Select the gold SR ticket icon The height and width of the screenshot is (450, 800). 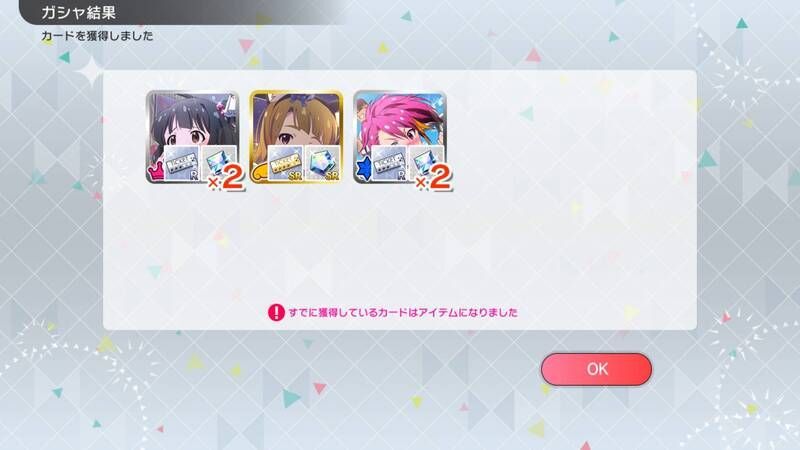click(286, 163)
